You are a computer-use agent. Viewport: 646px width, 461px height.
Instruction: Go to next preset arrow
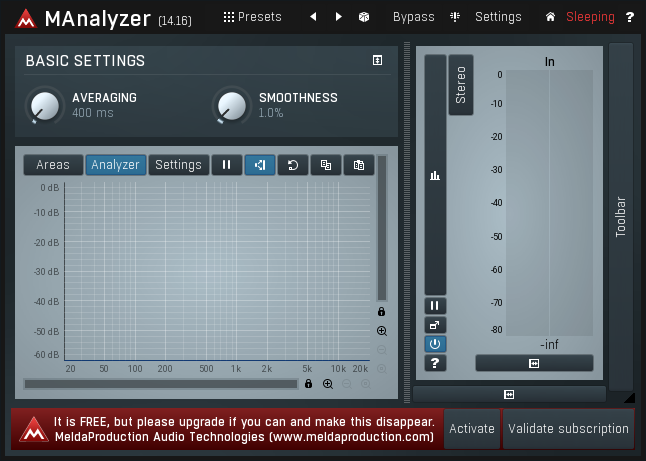pos(338,17)
